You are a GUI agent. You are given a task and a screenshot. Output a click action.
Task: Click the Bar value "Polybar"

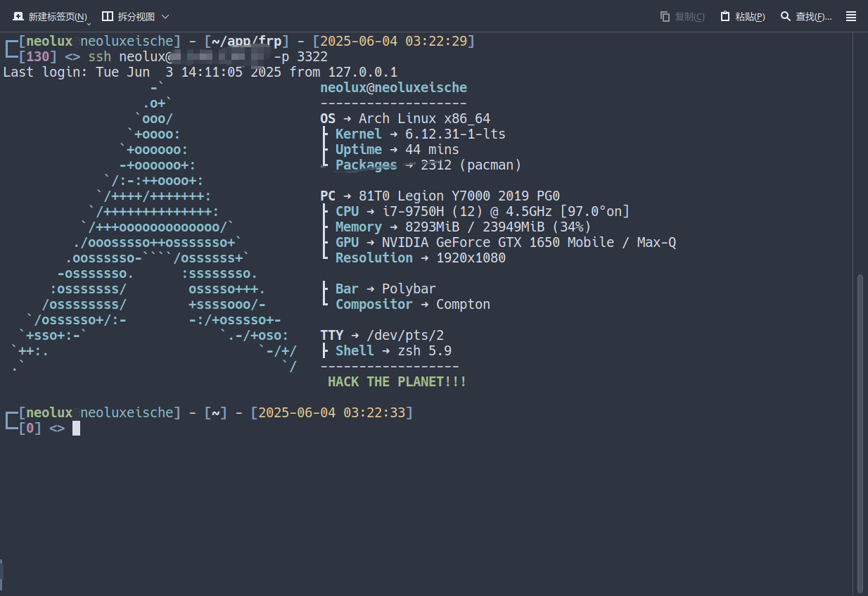[409, 289]
